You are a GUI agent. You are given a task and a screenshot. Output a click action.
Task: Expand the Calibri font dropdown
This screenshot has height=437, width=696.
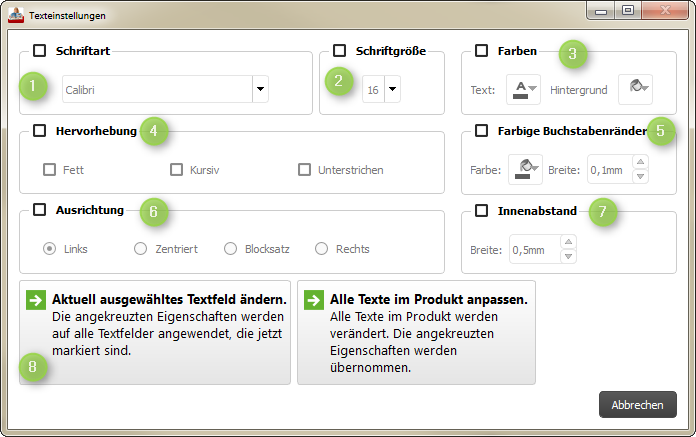coord(260,89)
